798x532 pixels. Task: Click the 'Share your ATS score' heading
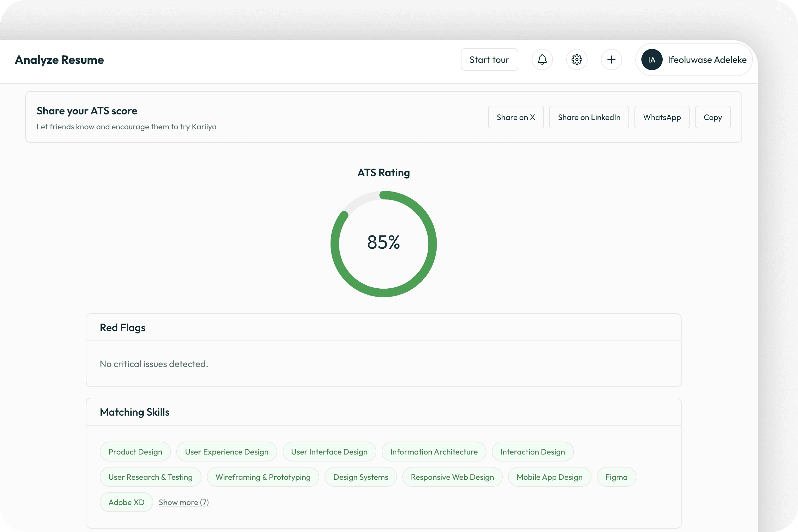pos(87,111)
